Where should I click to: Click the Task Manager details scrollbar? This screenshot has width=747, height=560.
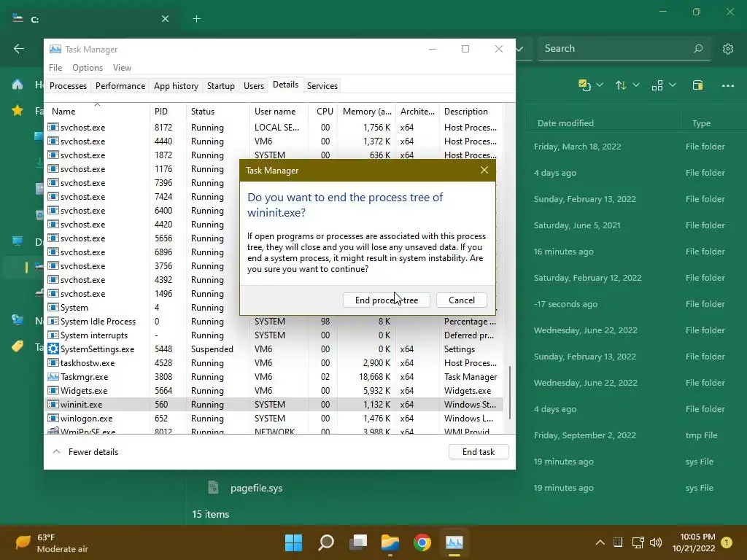point(510,392)
